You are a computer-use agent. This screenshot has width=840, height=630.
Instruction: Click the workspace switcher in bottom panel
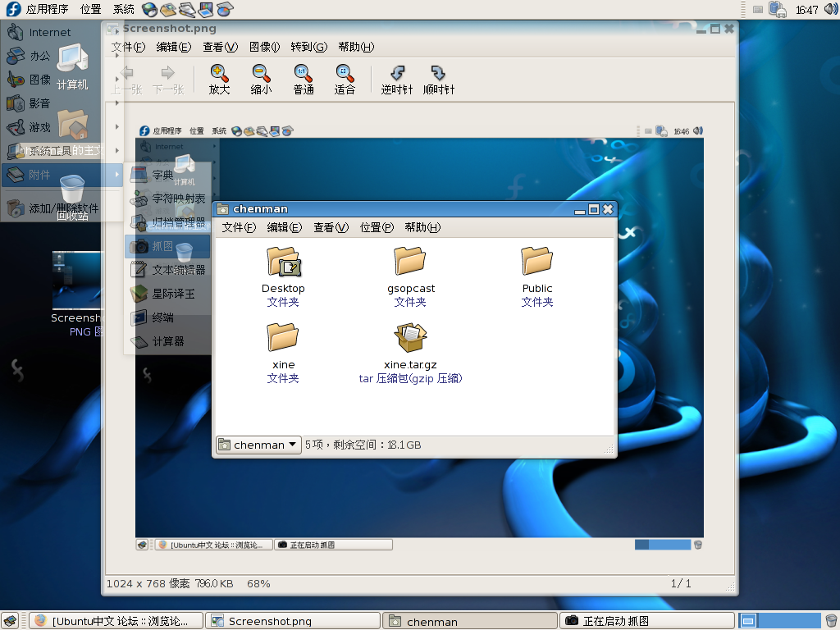coord(779,621)
